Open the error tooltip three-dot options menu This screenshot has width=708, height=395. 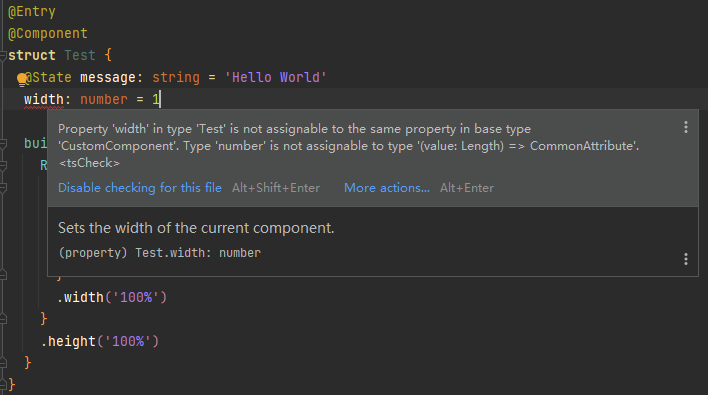click(685, 127)
